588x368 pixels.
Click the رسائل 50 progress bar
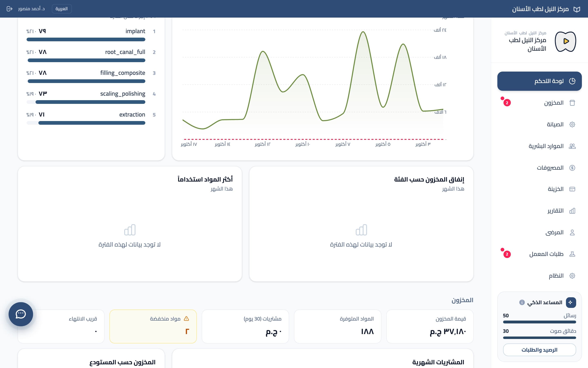click(x=539, y=322)
